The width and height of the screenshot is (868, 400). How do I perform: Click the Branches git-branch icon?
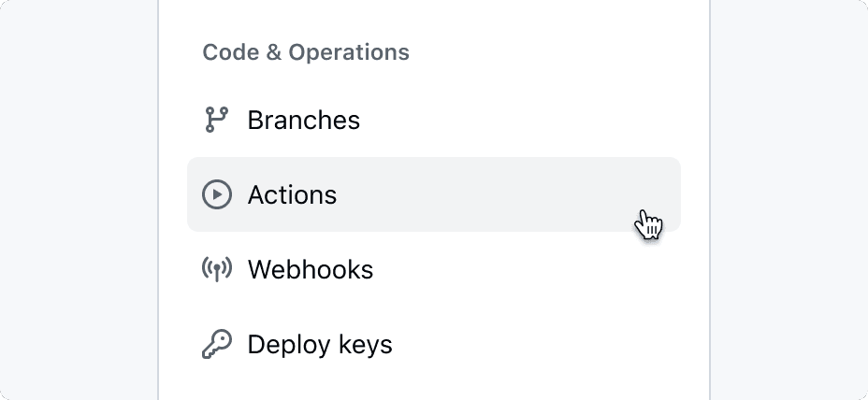[216, 120]
